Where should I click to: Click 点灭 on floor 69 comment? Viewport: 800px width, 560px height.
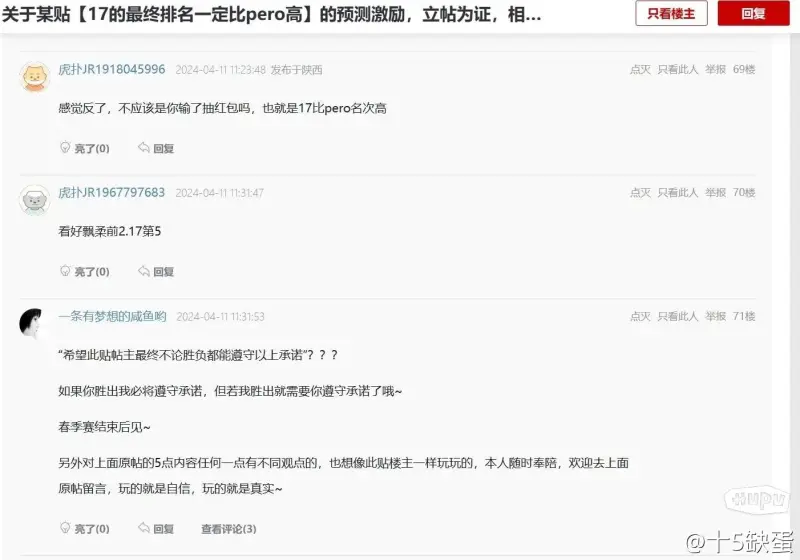(640, 69)
